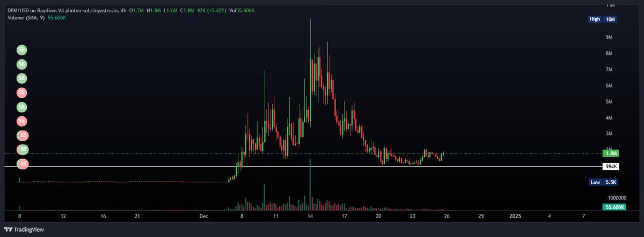The width and height of the screenshot is (644, 237).
Task: Click the 6M price axis label
Action: [610, 85]
